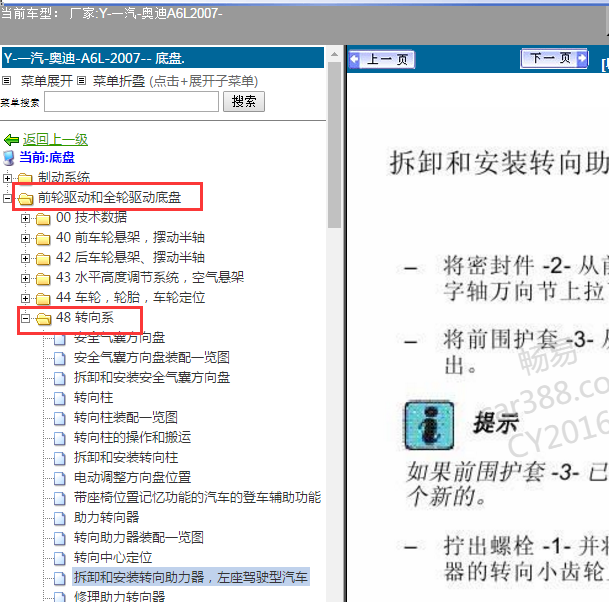Open 拆卸和安装安全气囊方向盘 entry
This screenshot has height=602, width=609.
coord(152,378)
